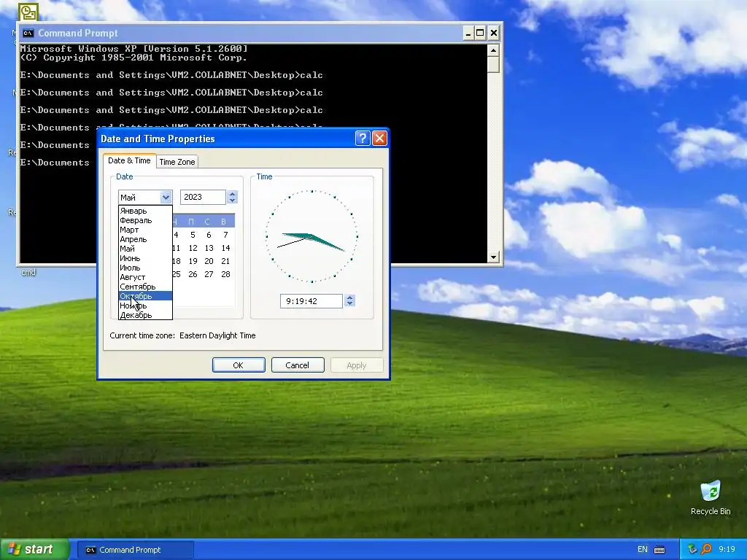Pick day 12 in the calendar
The width and height of the screenshot is (747, 560).
point(193,248)
